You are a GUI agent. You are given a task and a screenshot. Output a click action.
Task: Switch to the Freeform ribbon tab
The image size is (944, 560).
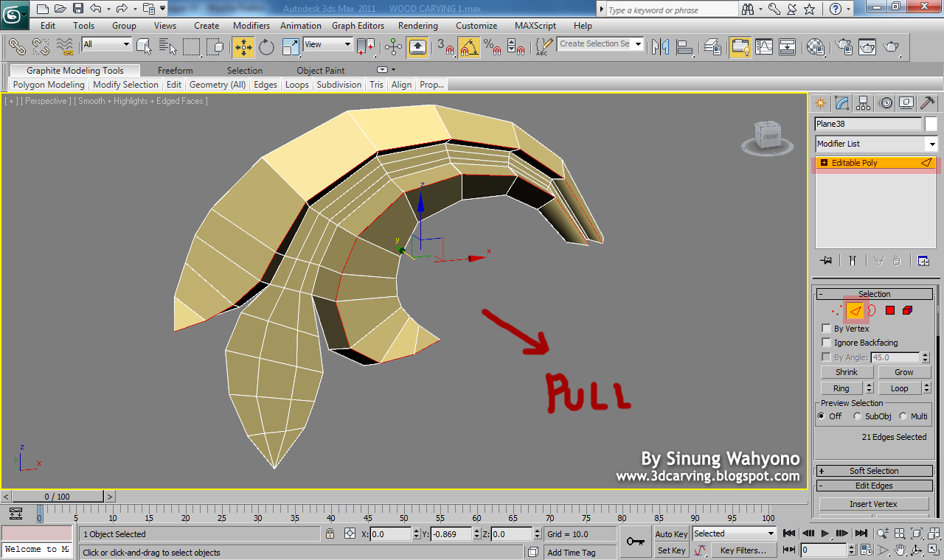[175, 70]
